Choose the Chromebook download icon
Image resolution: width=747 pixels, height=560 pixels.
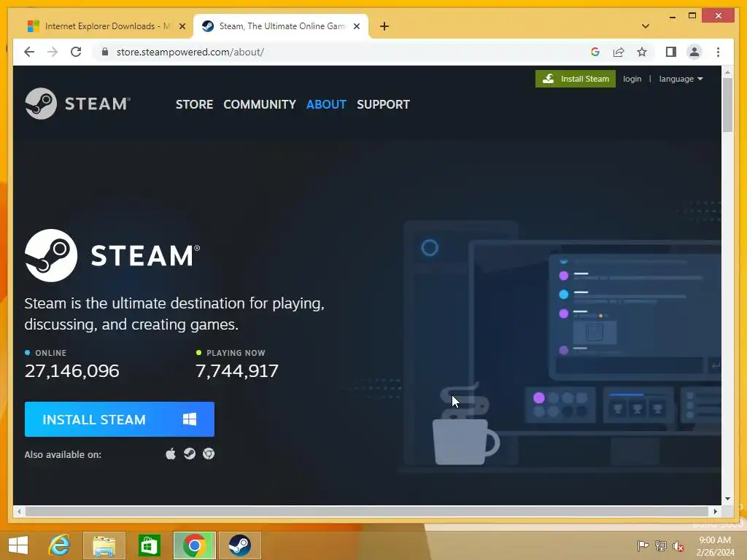209,454
